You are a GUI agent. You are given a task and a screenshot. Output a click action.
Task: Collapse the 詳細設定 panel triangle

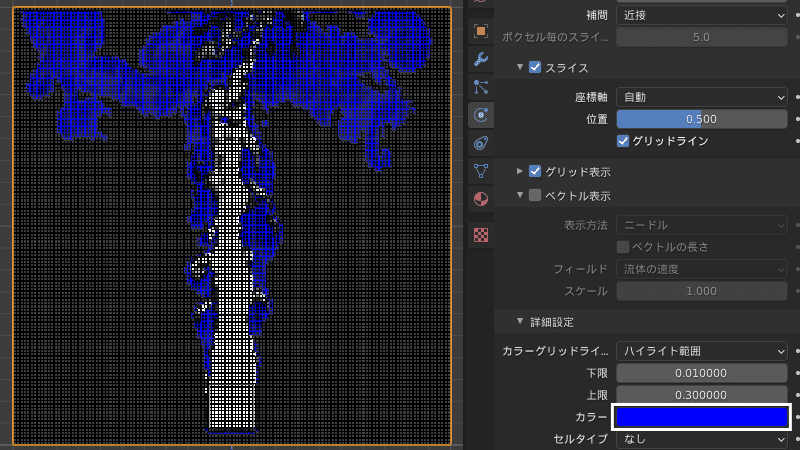(x=519, y=321)
